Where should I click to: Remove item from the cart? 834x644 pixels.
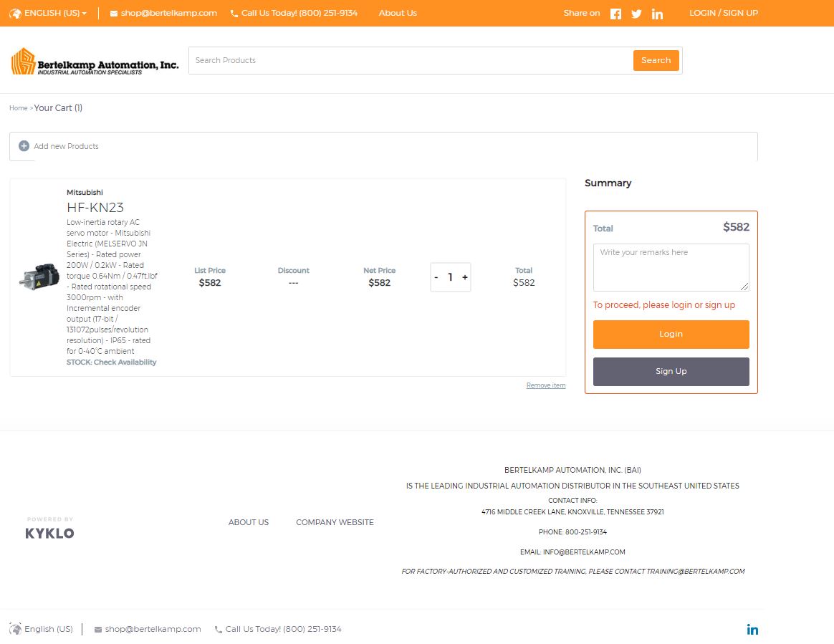coord(546,385)
